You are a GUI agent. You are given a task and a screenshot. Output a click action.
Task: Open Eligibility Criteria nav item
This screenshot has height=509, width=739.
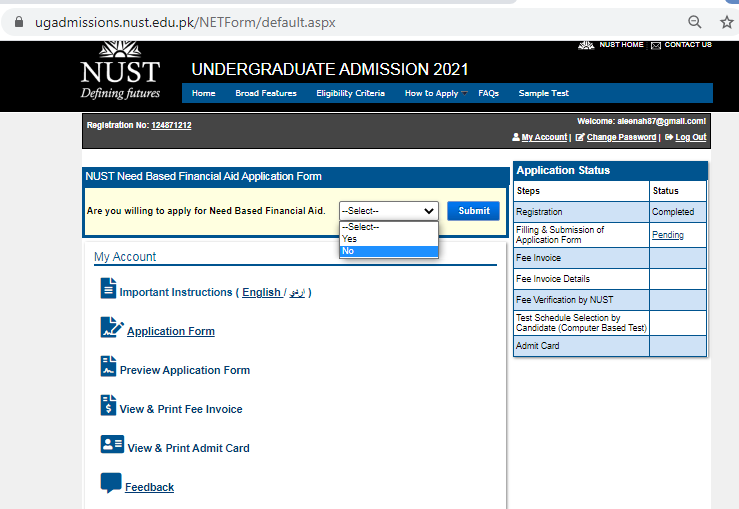[350, 93]
